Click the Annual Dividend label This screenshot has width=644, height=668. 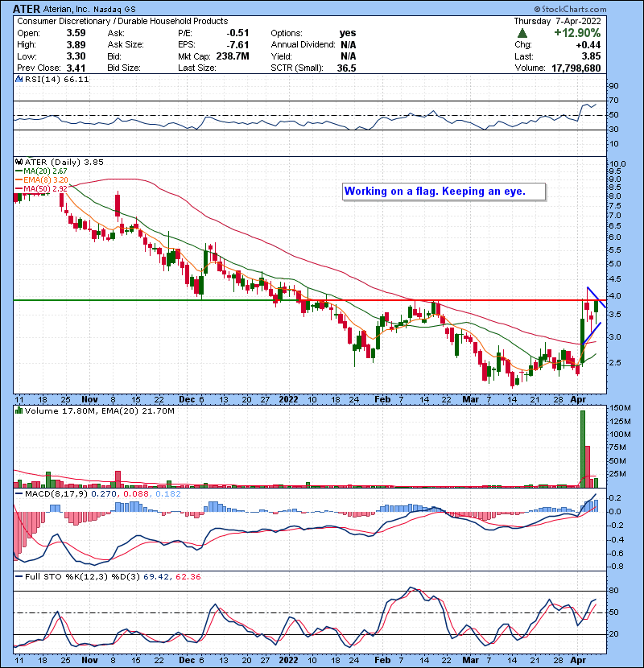point(303,45)
